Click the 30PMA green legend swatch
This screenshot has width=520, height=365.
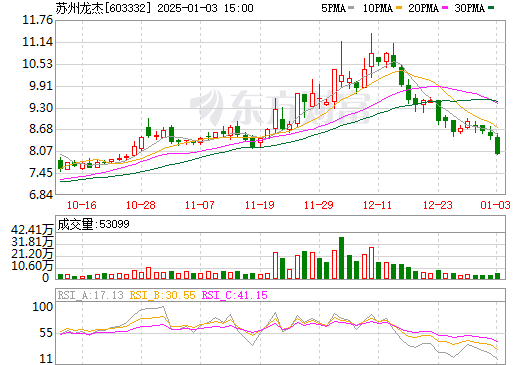[x=491, y=7]
